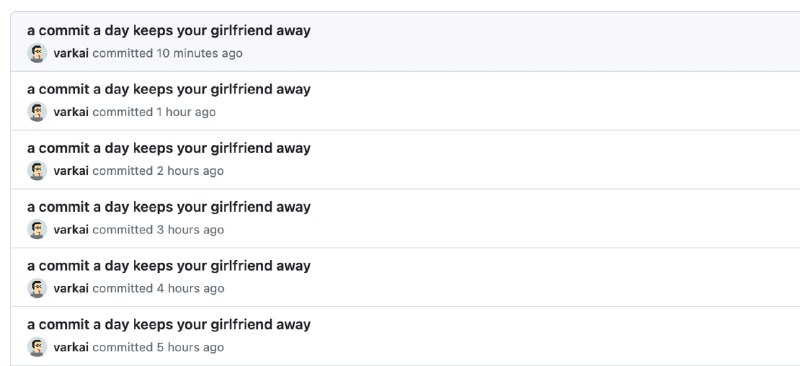Open commit message committed 3 hours ago
This screenshot has height=366, width=800.
169,207
